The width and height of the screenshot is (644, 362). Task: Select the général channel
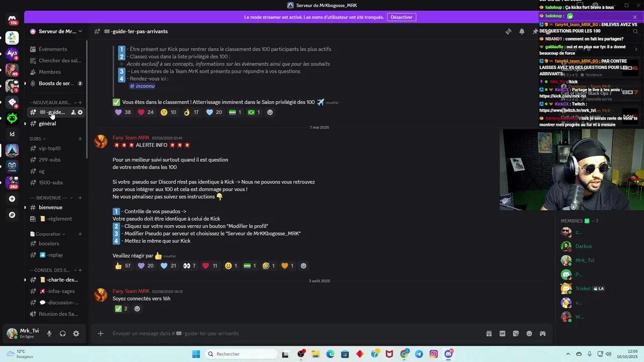(x=56, y=124)
